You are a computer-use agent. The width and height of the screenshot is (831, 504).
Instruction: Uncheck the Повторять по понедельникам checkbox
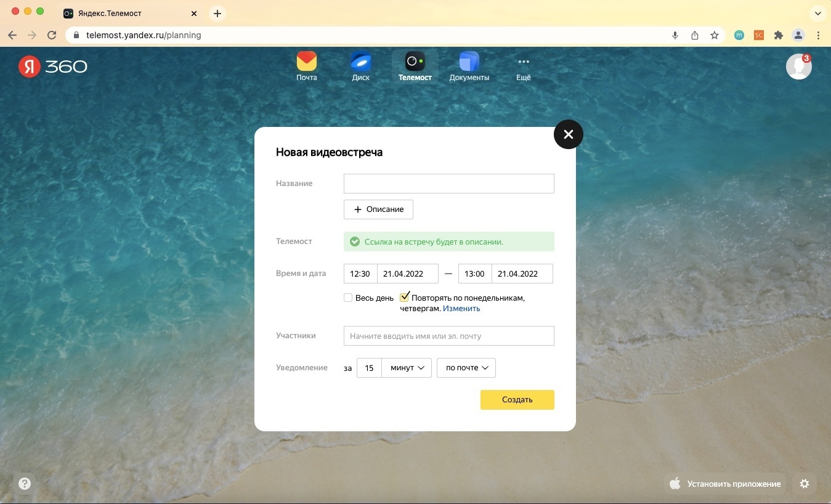[405, 297]
